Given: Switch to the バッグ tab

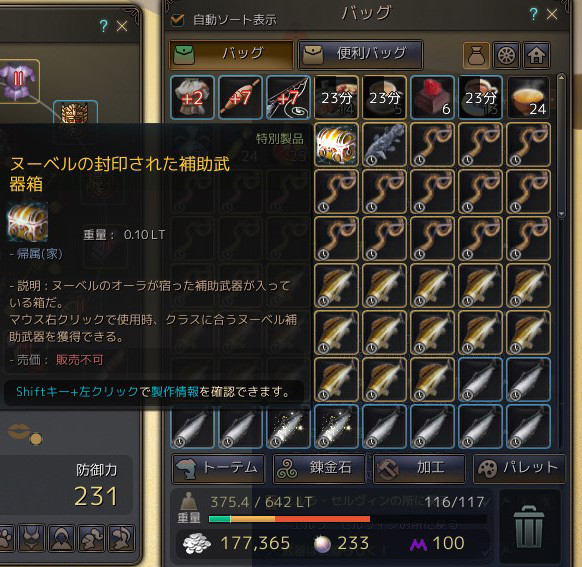Looking at the screenshot, I should (231, 54).
